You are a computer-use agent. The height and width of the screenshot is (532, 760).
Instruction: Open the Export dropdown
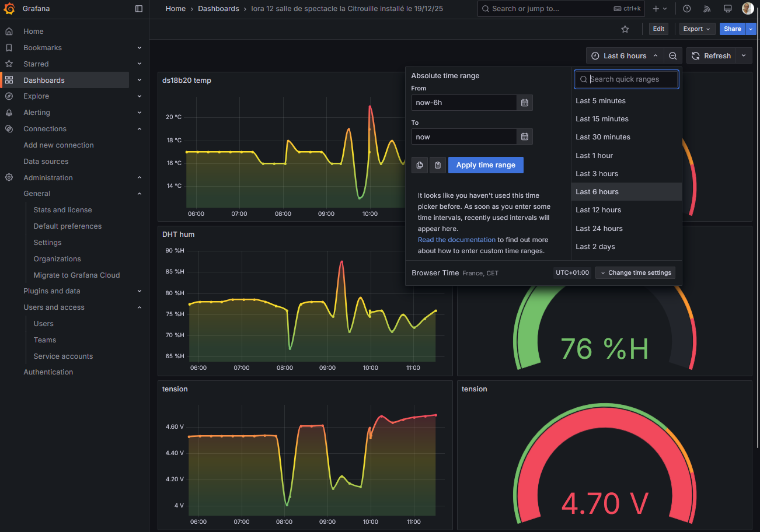tap(697, 29)
